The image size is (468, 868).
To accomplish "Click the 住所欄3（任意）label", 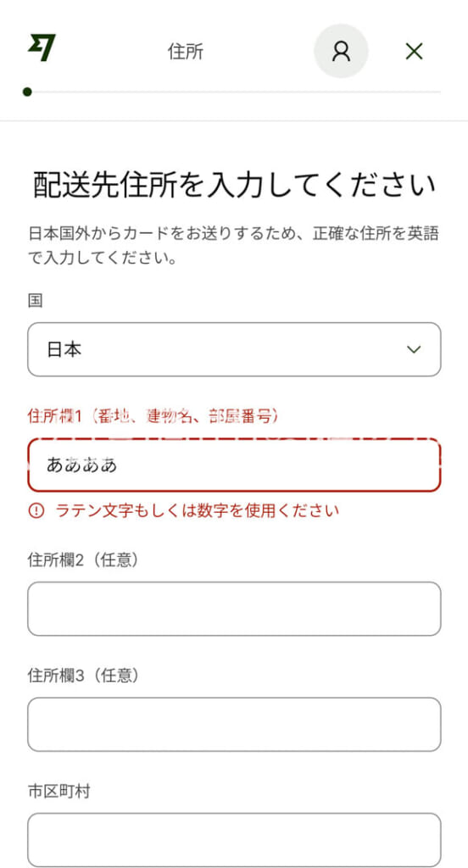I will (82, 676).
